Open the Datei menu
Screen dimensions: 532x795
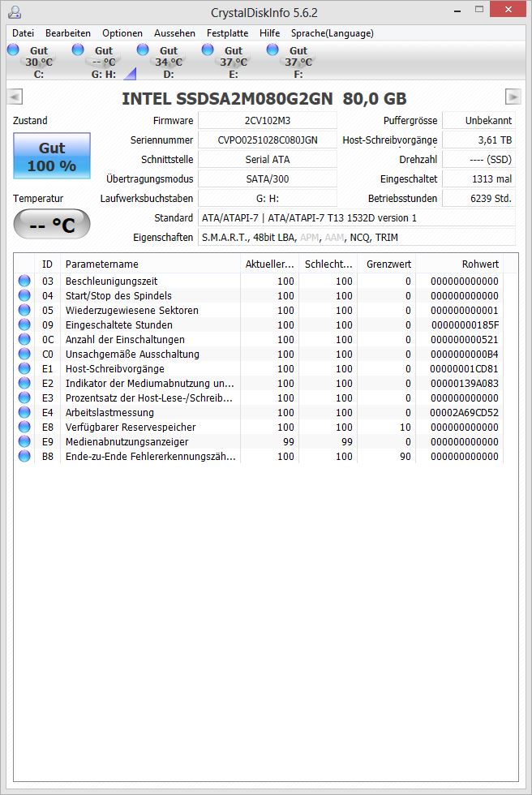tap(23, 33)
